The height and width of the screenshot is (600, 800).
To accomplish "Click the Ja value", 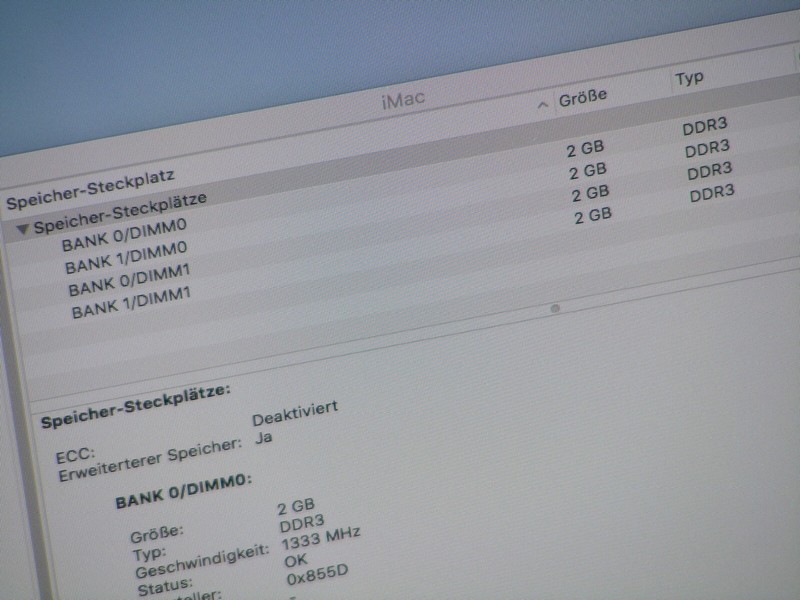I will click(x=263, y=439).
